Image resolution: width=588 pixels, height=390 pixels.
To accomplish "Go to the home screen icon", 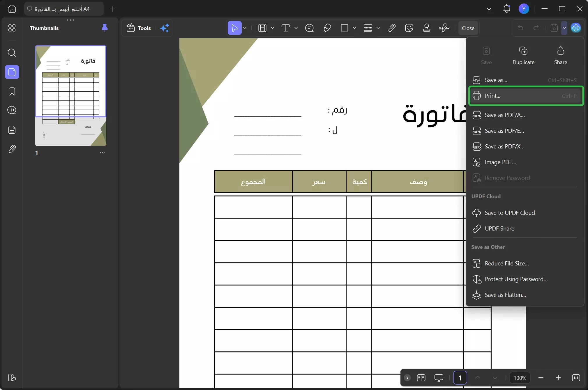I will pyautogui.click(x=12, y=9).
